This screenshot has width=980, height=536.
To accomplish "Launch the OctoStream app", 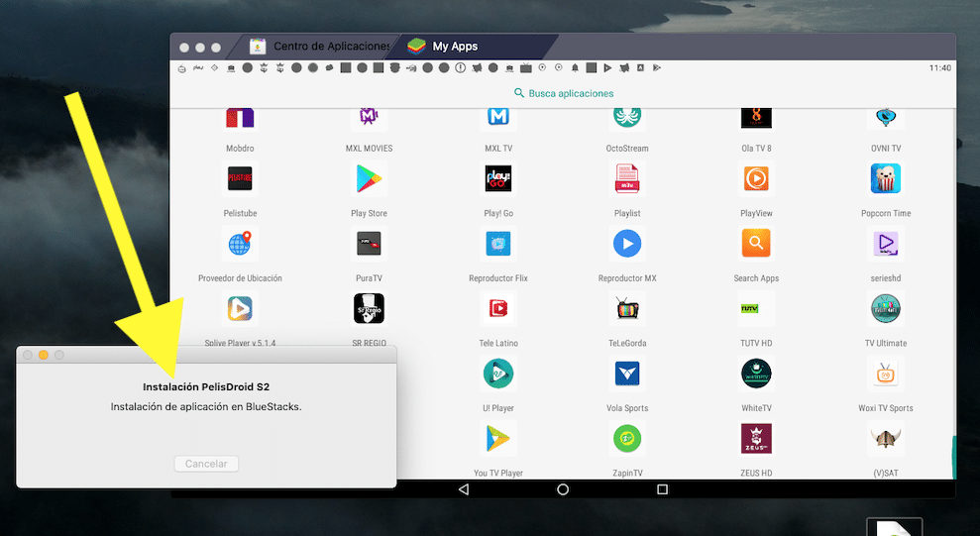I will coord(627,118).
